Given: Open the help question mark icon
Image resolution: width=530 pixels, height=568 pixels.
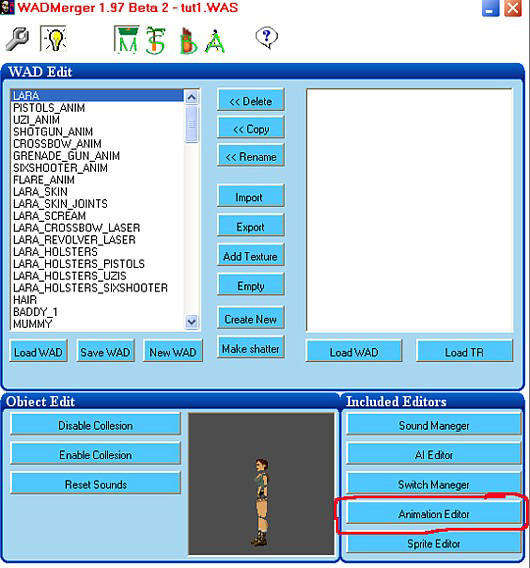Looking at the screenshot, I should (x=267, y=38).
